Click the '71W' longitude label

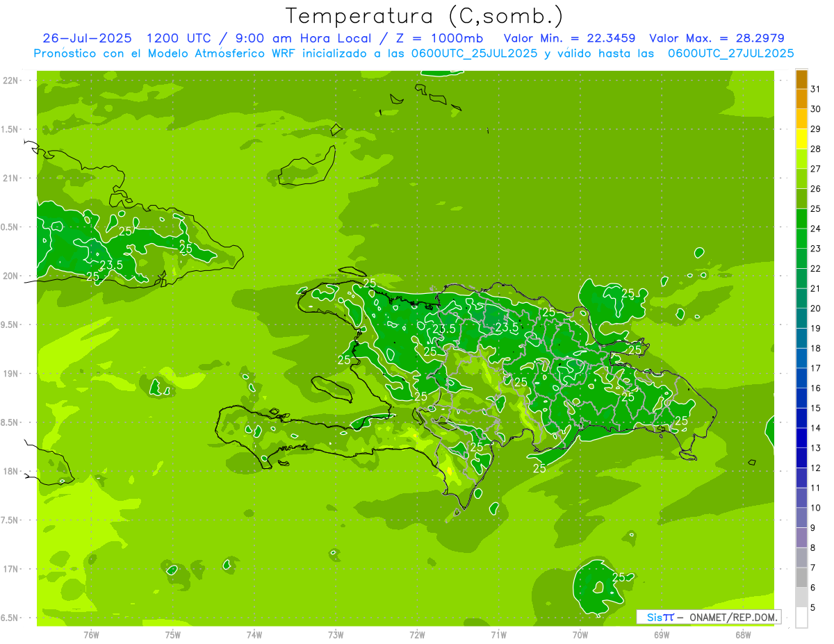click(x=498, y=634)
